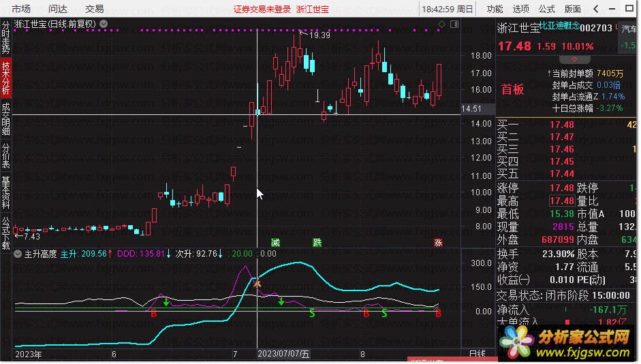641x364 pixels.
Task: Open the 选项 menu
Action: coord(520,9)
